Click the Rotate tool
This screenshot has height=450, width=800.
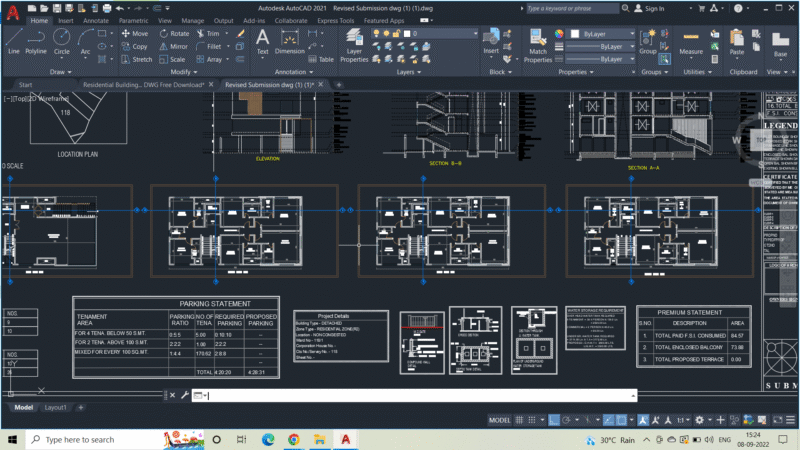point(174,34)
